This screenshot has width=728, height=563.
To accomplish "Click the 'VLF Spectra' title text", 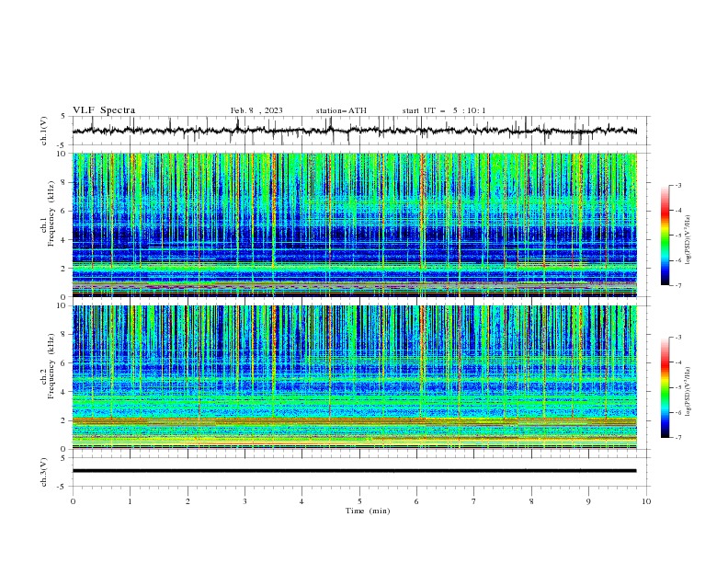I will (x=104, y=110).
